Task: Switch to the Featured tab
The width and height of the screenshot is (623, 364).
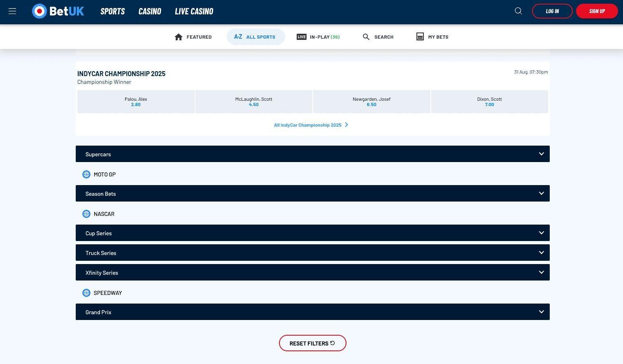Action: coord(193,37)
